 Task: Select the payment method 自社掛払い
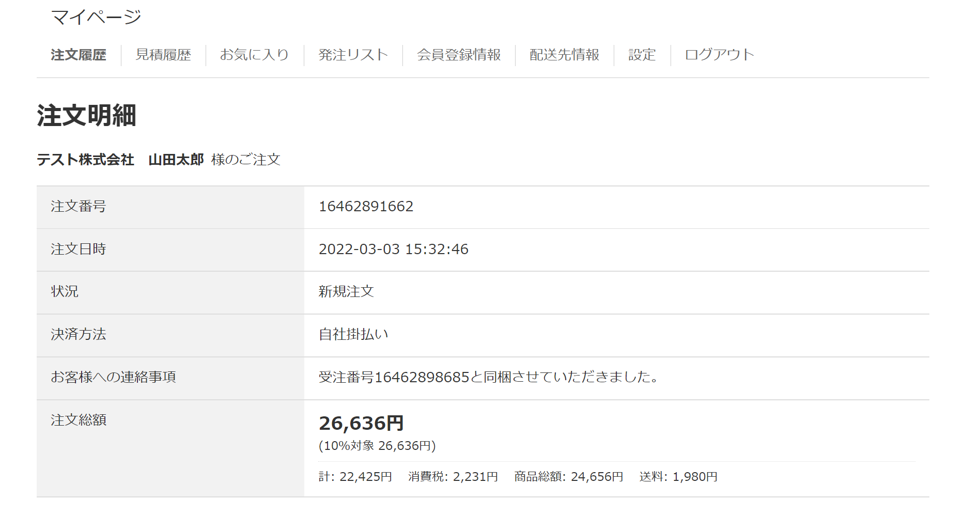point(353,335)
